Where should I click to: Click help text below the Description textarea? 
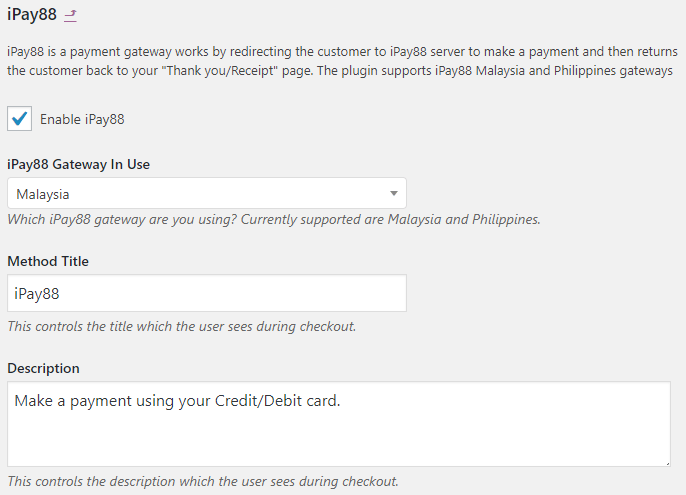[203, 481]
